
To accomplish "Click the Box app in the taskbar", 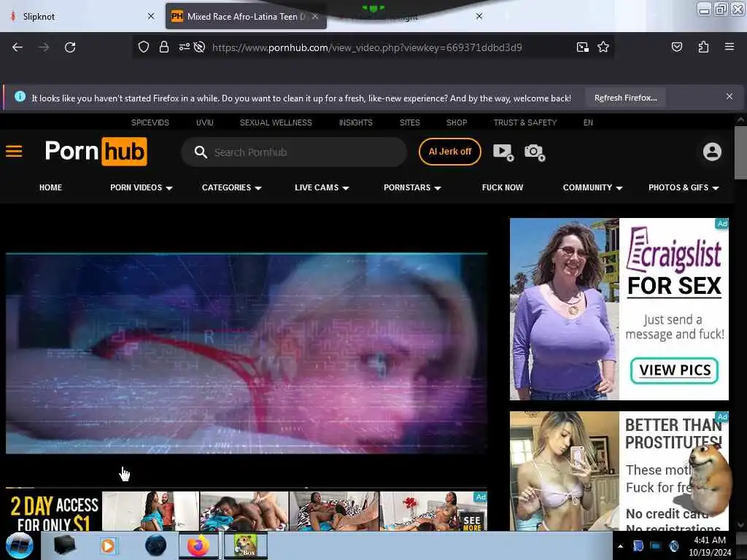I will click(x=245, y=545).
